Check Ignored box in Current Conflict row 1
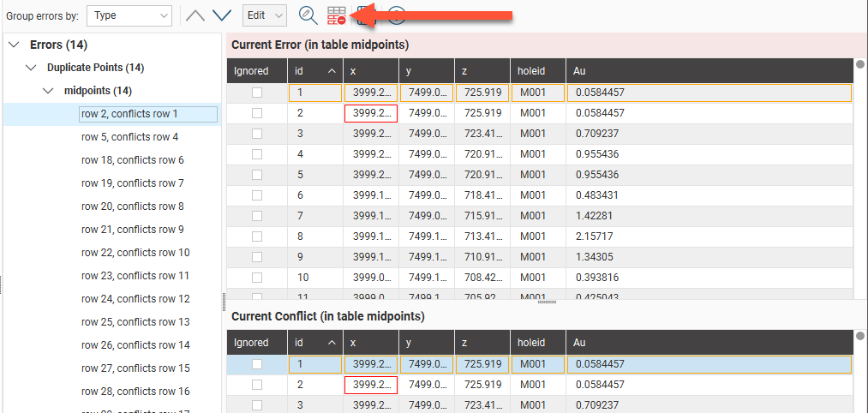 pos(257,364)
